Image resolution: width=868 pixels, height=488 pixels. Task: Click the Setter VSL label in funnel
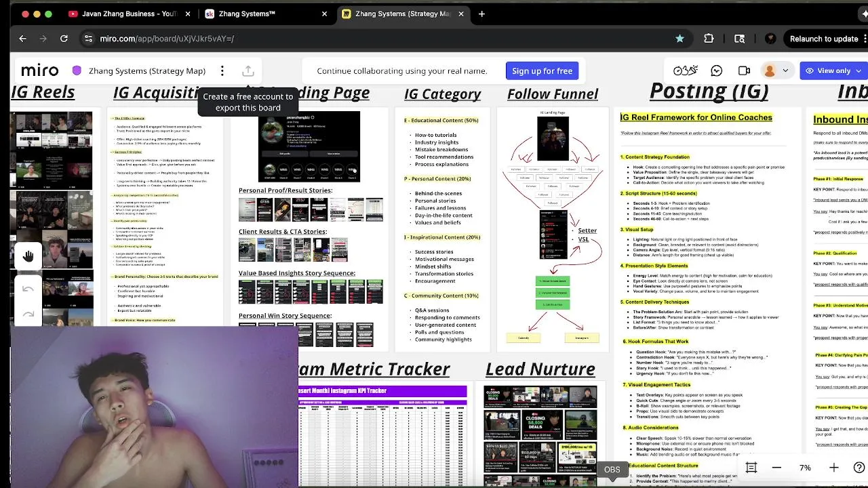coord(587,235)
